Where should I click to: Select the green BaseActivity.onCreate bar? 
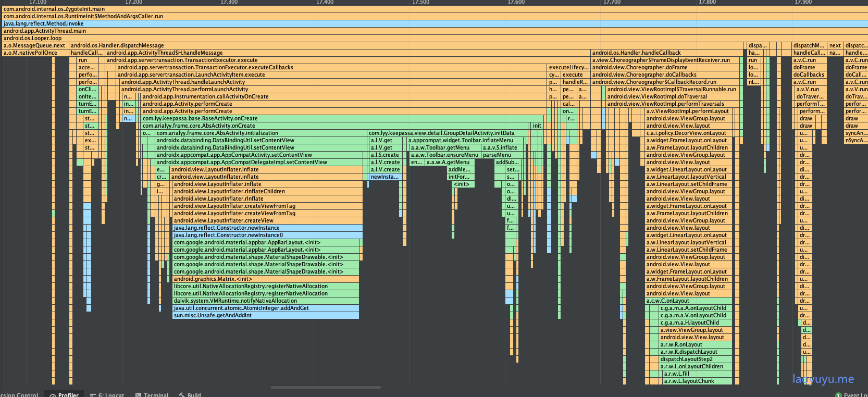pos(343,118)
